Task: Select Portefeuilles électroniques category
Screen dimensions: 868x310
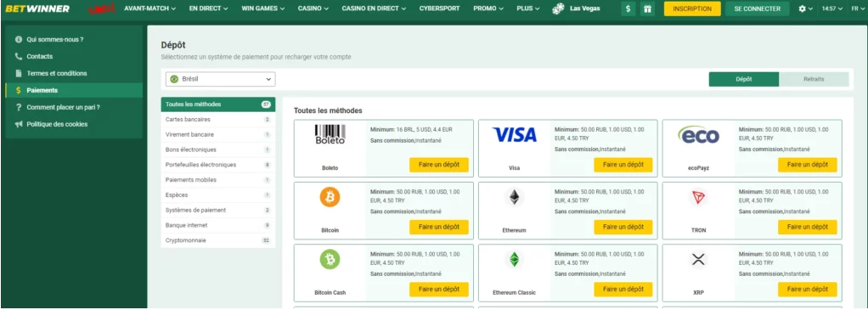Action: (218, 165)
